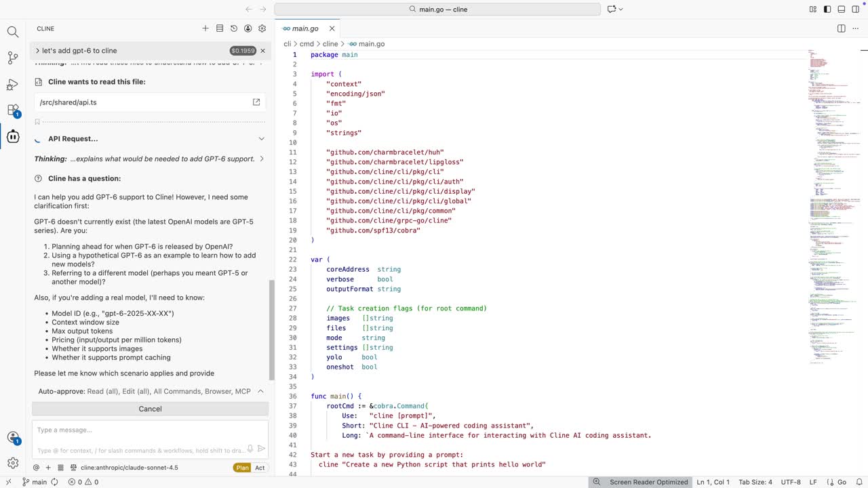This screenshot has height=488, width=868.
Task: Open Extensions view in activity bar
Action: click(13, 110)
